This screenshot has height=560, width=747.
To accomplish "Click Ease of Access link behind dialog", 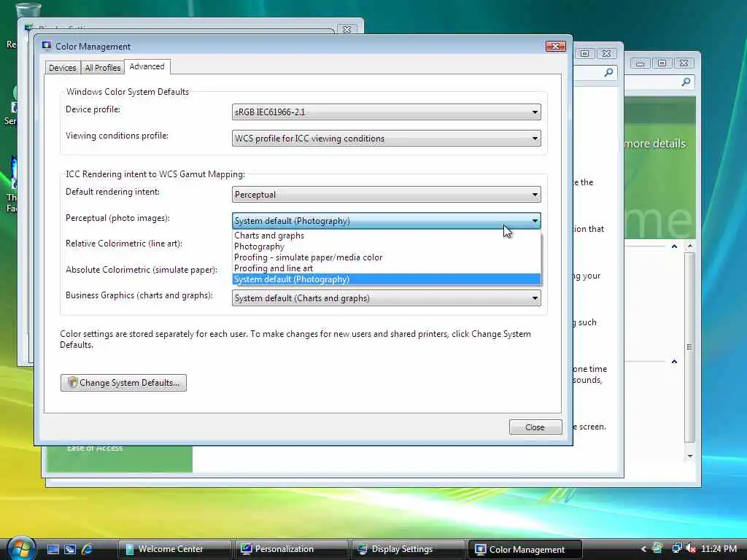I will click(x=95, y=448).
